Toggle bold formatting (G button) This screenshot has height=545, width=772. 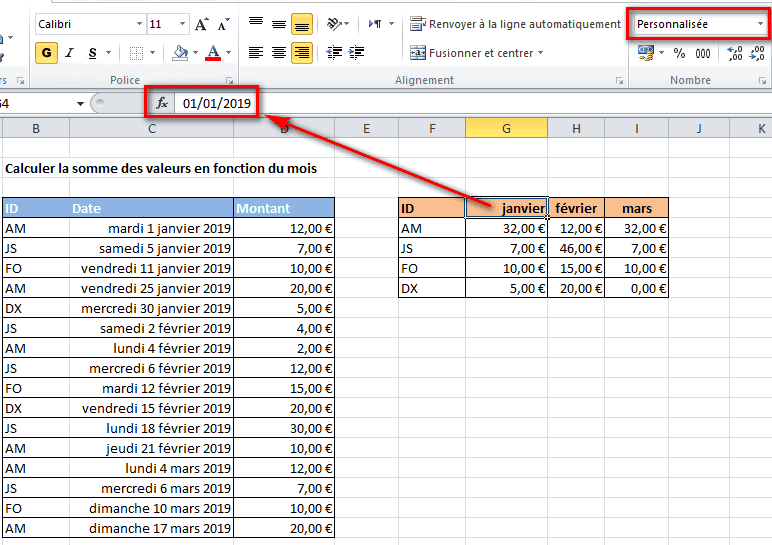click(46, 53)
